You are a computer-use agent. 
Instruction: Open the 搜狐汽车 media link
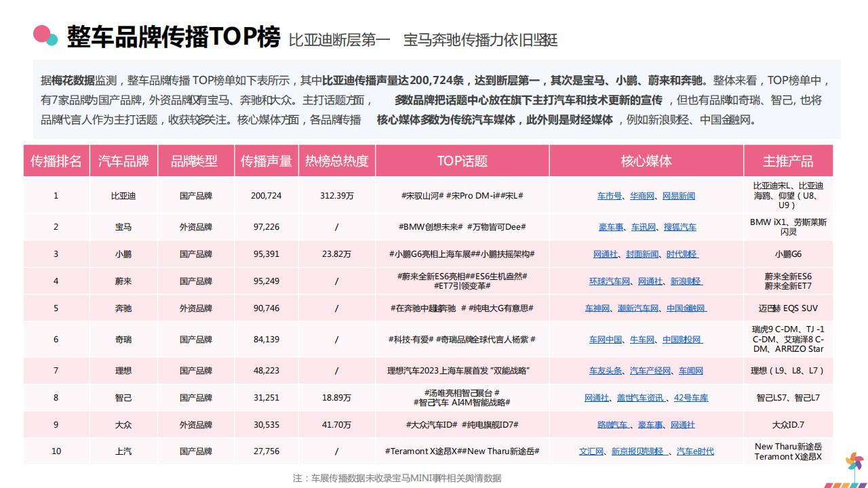pyautogui.click(x=680, y=227)
